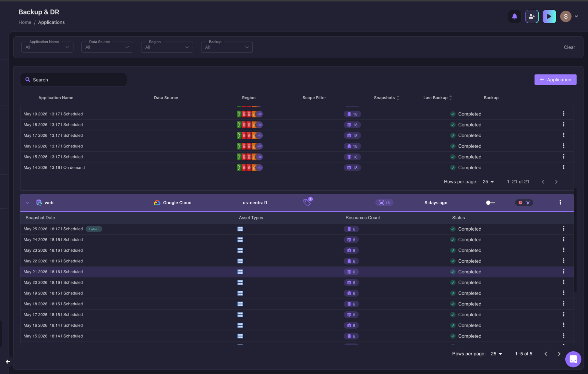Click the snapshots count badge 15 for web
The image size is (588, 374).
pos(384,203)
